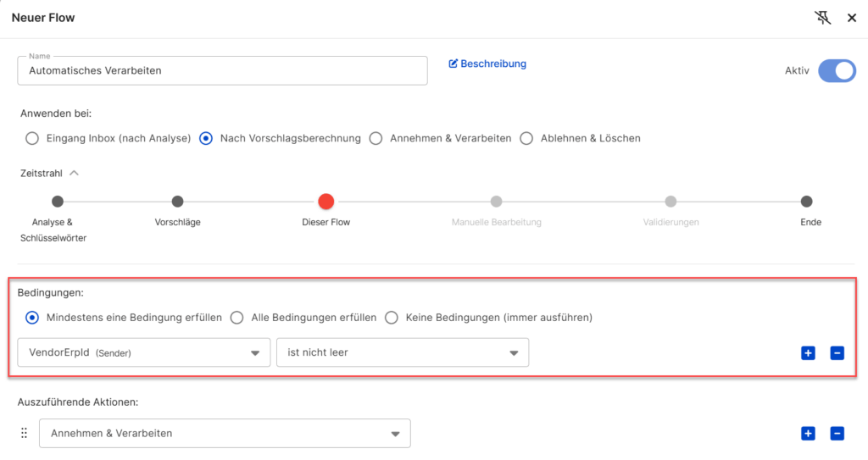This screenshot has width=868, height=460.
Task: Add an action with the Aktionen plus icon
Action: coord(808,434)
